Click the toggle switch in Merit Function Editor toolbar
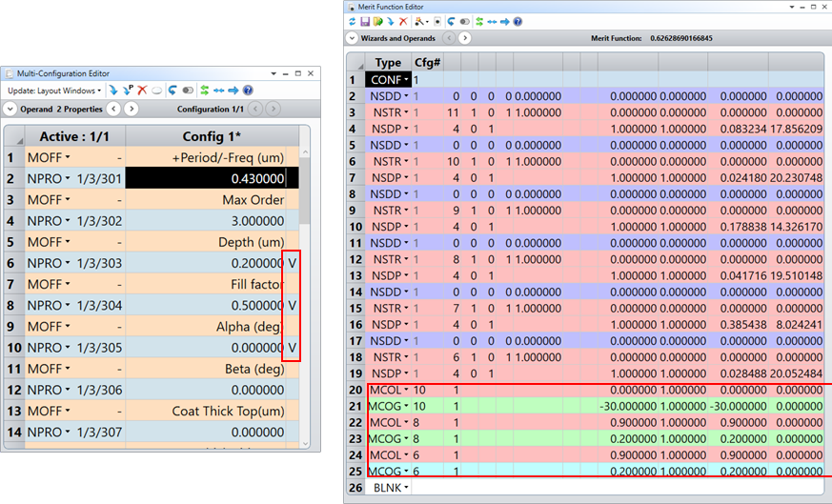832x504 pixels. click(x=464, y=21)
